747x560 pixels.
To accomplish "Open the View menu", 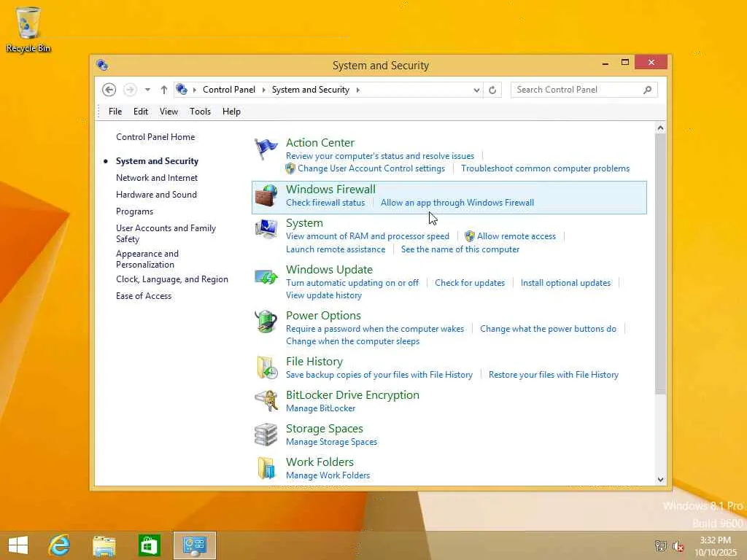I will [169, 112].
